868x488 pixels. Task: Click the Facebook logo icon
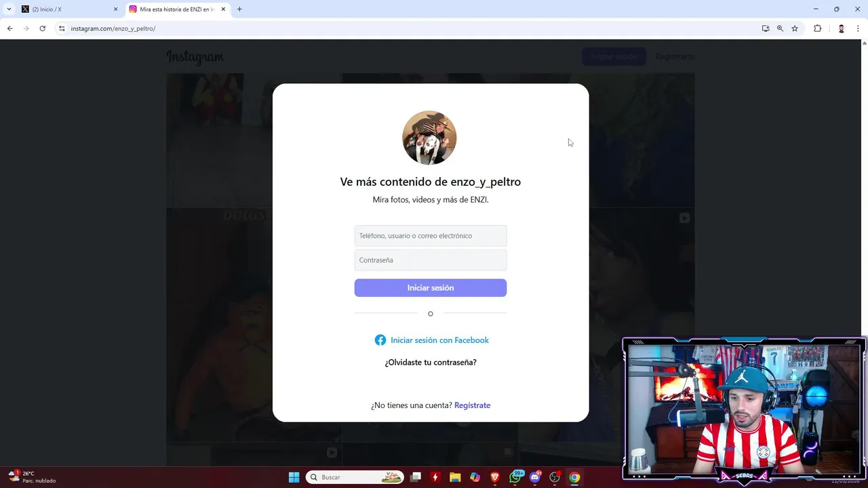click(380, 340)
